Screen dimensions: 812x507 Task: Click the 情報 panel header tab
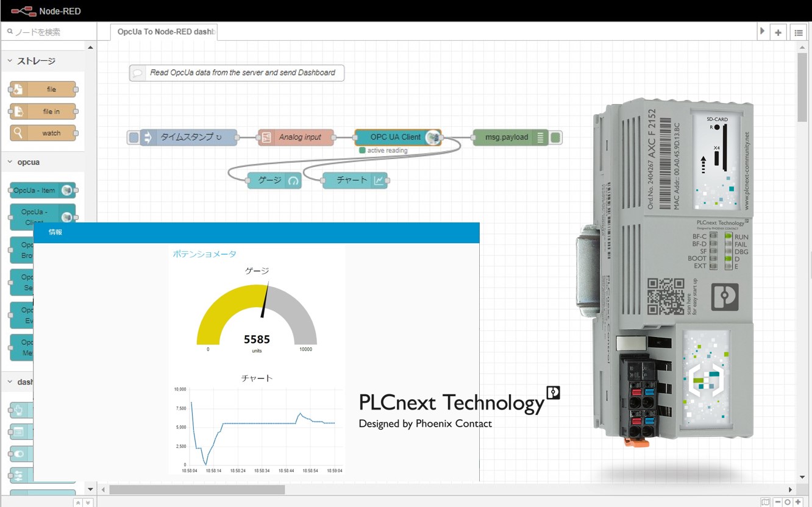click(x=55, y=232)
